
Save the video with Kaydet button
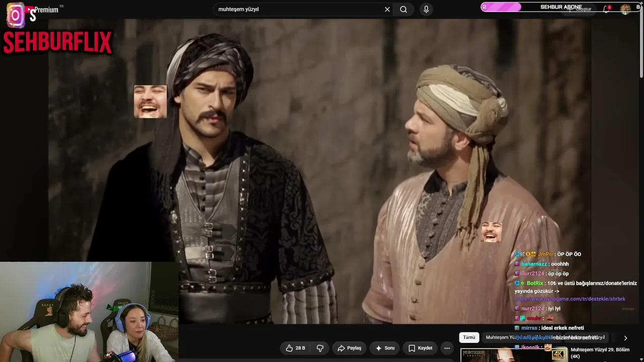coord(420,348)
